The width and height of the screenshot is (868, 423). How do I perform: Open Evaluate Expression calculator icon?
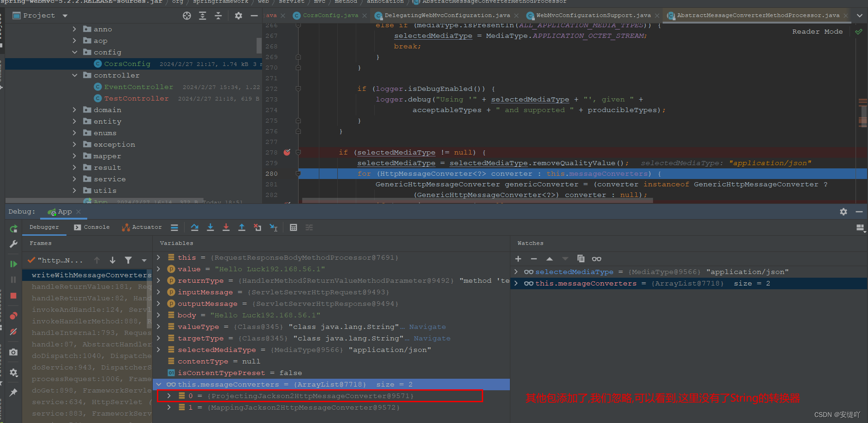(293, 227)
